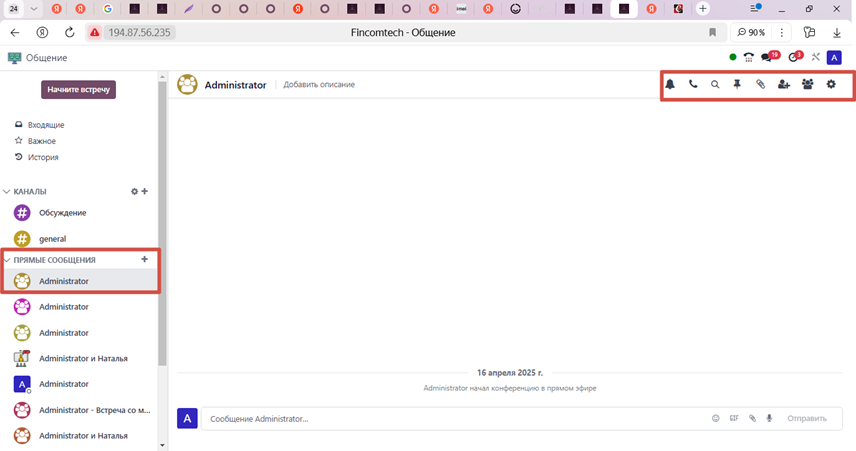
Task: Collapse the ПРЯМЫЕ СООБЩЕНИЯ section
Action: (x=7, y=260)
